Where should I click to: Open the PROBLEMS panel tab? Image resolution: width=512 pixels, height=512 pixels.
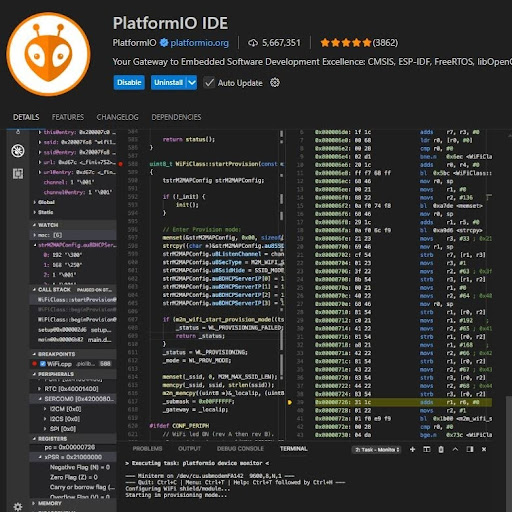(147, 449)
